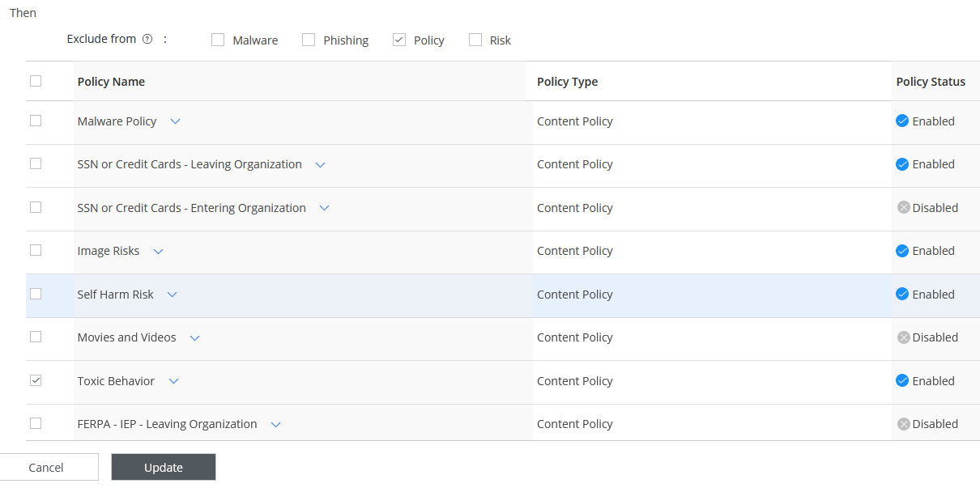Image resolution: width=980 pixels, height=492 pixels.
Task: Click the Disabled status icon for FERPA policy
Action: [903, 424]
